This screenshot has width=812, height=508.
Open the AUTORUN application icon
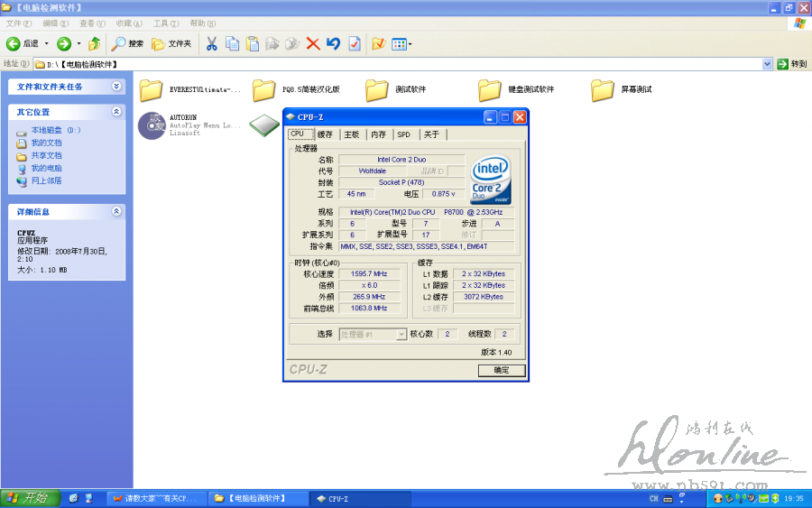152,125
